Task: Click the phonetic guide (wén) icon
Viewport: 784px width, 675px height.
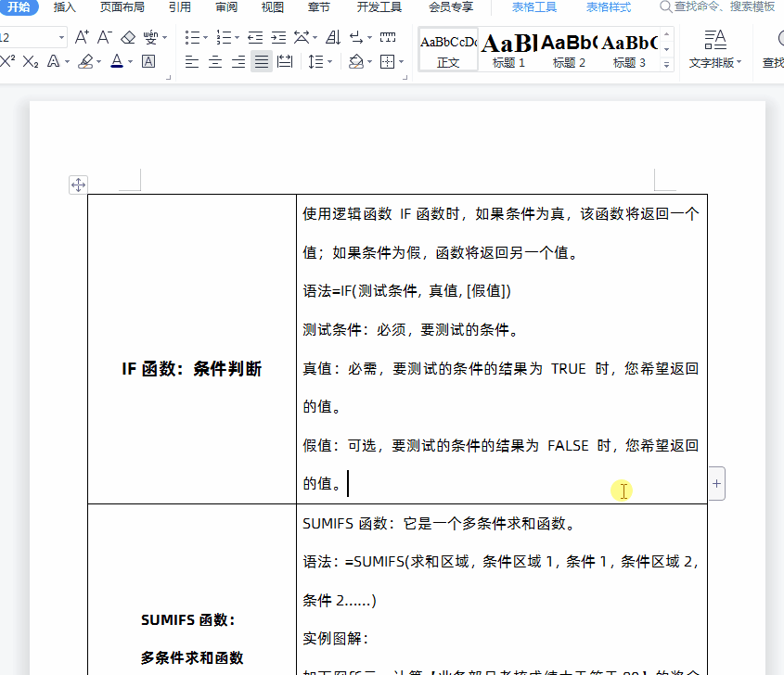Action: pos(150,37)
